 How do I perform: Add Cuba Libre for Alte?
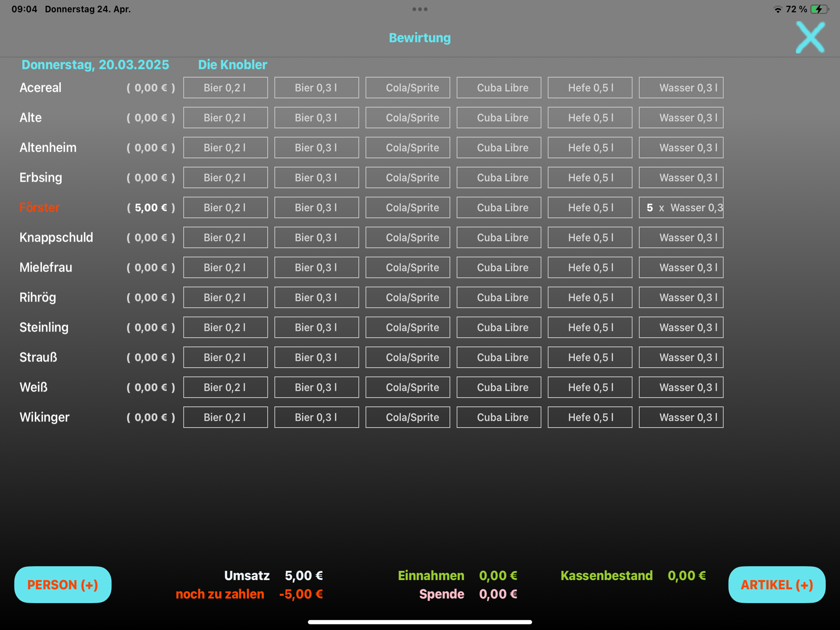point(499,118)
